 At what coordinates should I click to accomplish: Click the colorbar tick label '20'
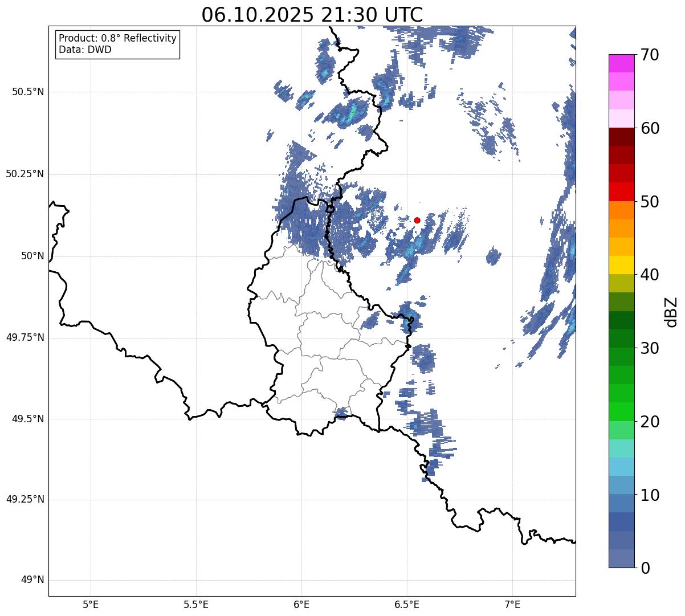(650, 422)
